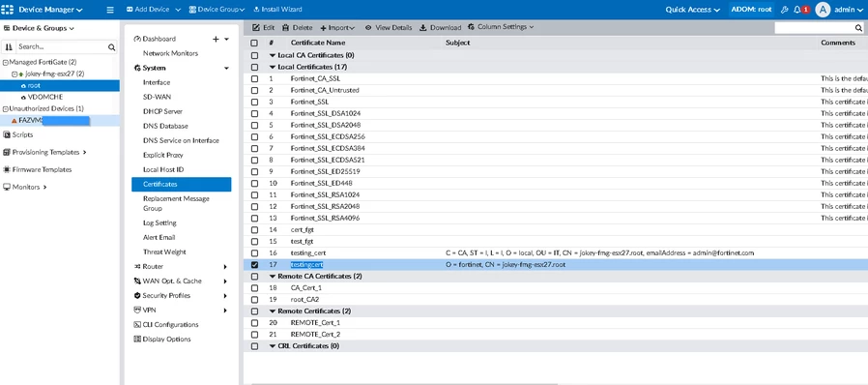Click the certificate search input field

pyautogui.click(x=814, y=28)
